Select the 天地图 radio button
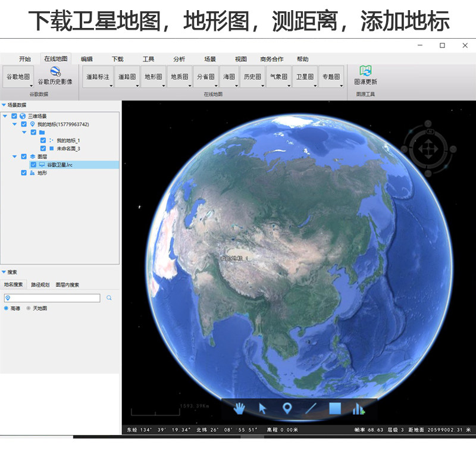 pos(29,308)
